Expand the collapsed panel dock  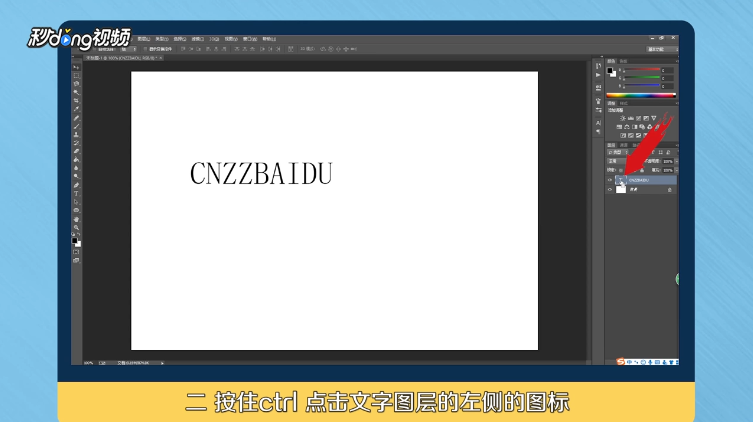tap(601, 56)
